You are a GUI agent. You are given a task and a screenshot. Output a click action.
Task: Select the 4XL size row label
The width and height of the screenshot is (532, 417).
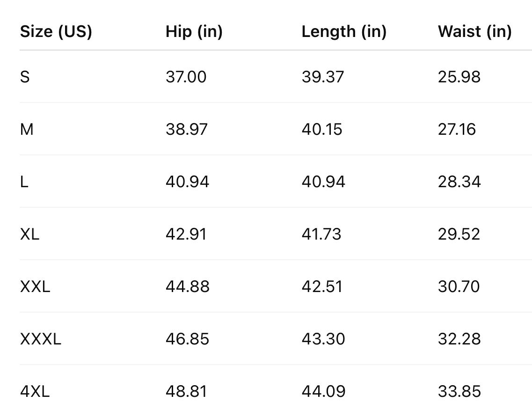click(35, 391)
